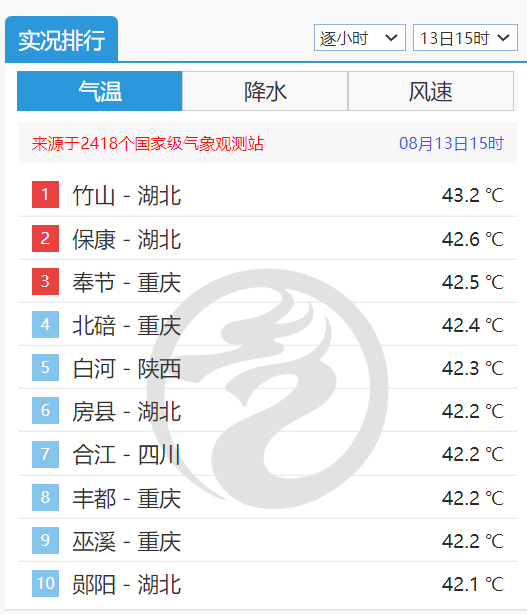The height and width of the screenshot is (614, 527).
Task: Click the rank 10 blue badge
Action: click(x=45, y=583)
